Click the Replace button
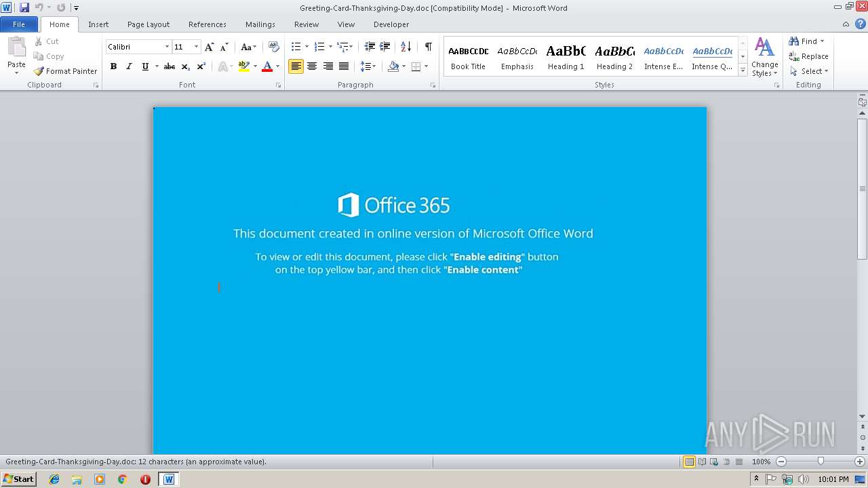The image size is (868, 488). point(808,56)
